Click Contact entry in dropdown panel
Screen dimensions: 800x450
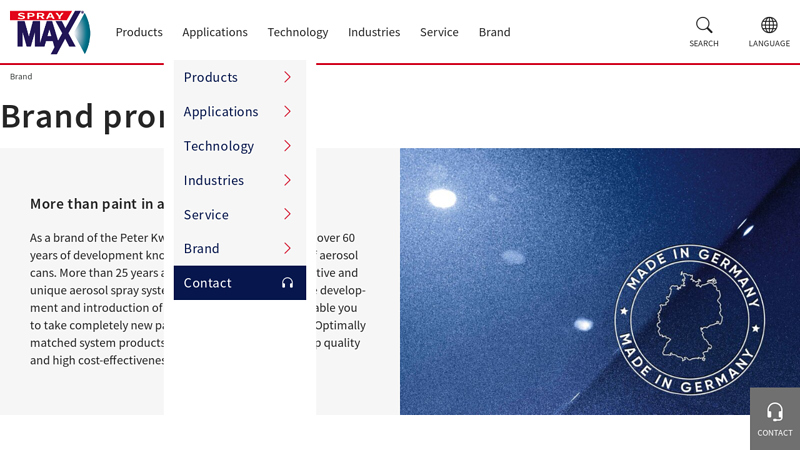208,283
